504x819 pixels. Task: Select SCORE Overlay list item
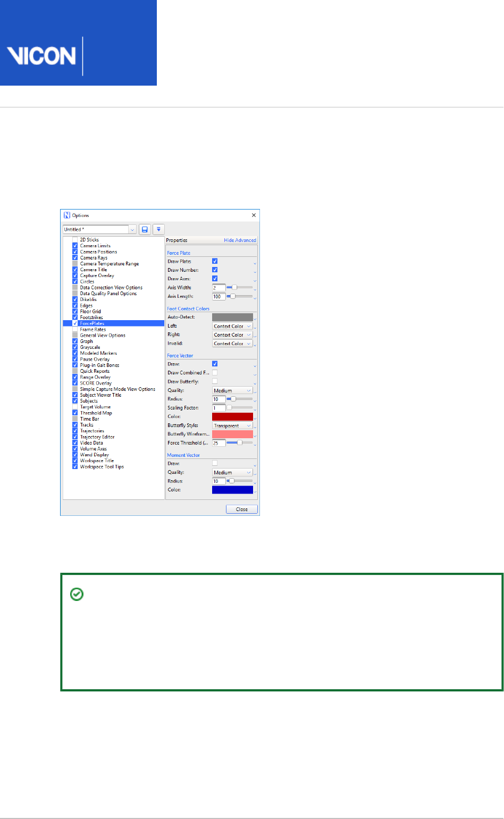click(96, 383)
